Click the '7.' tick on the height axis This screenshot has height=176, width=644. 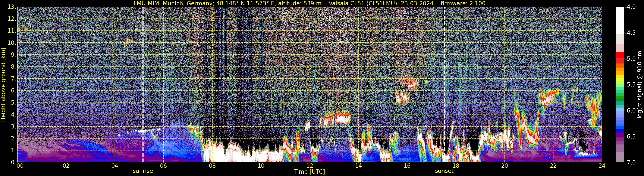[13, 79]
